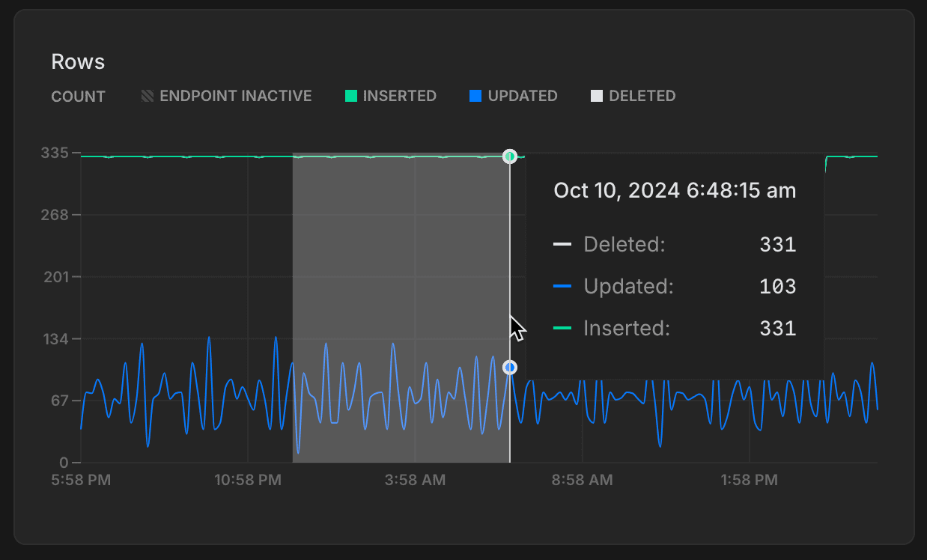The width and height of the screenshot is (927, 560).
Task: Click the green dash icon beside Inserted in tooltip
Action: pyautogui.click(x=563, y=328)
